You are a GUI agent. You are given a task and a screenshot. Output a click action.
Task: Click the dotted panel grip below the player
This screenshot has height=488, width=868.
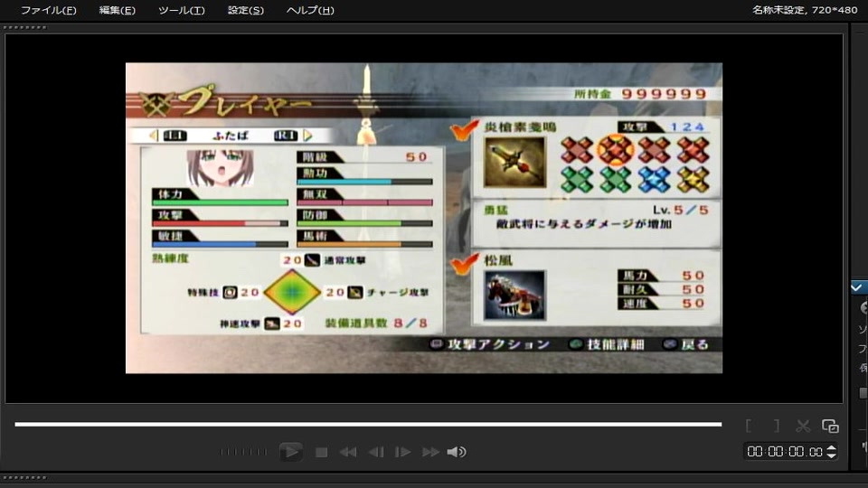tap(24, 477)
